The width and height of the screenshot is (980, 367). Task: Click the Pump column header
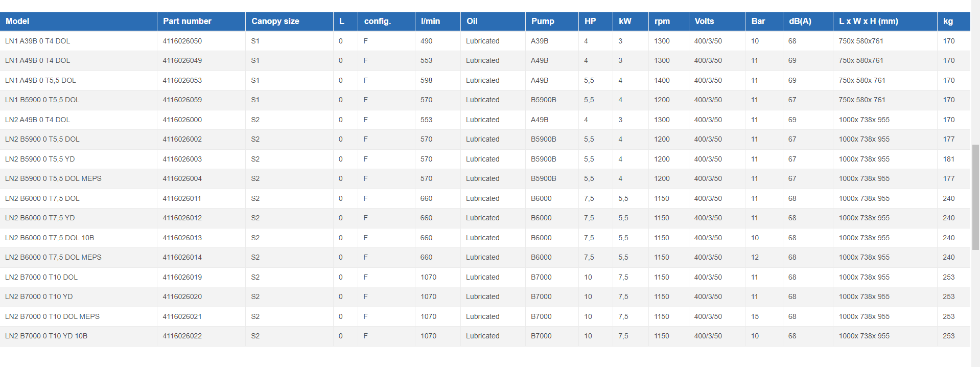click(543, 21)
